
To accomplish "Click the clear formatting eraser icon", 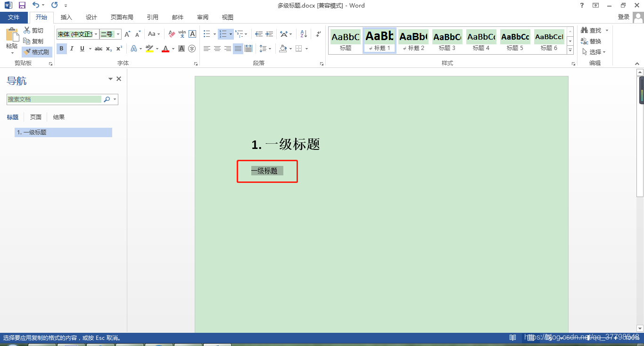I will [x=171, y=34].
